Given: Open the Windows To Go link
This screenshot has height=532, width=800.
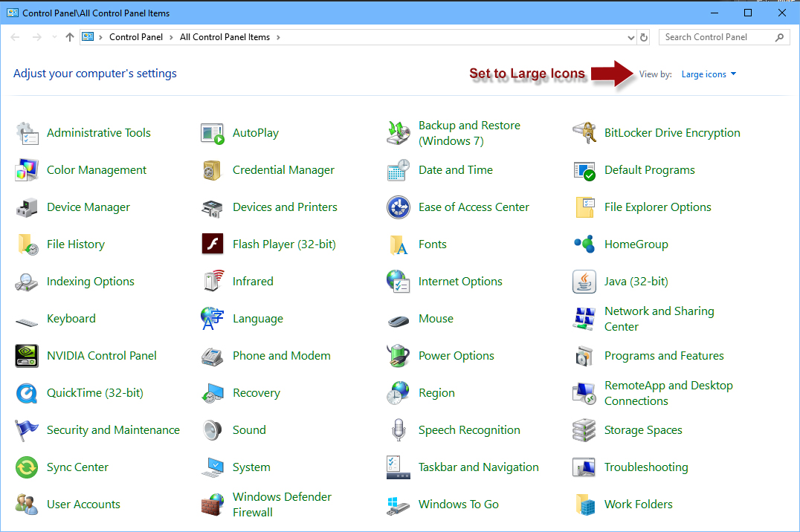Looking at the screenshot, I should coord(458,505).
